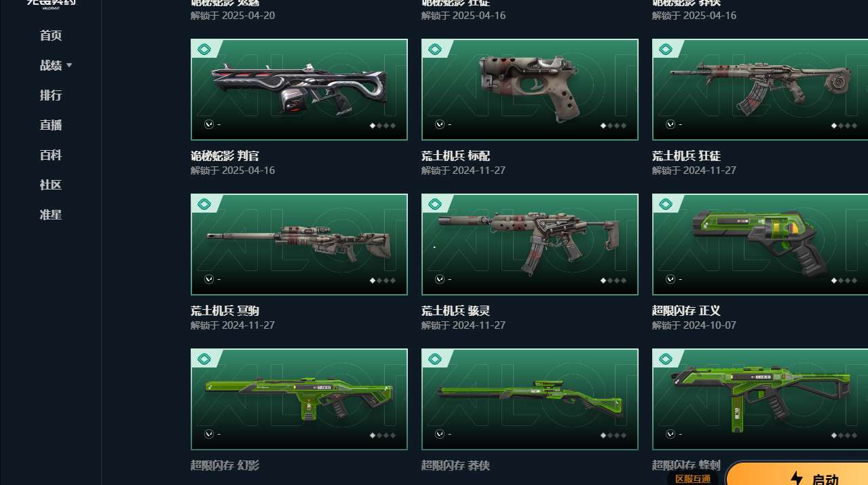The image size is (868, 485).
Task: Click the VP currency icon on 超限闪存 莽侠 card
Action: [x=440, y=434]
